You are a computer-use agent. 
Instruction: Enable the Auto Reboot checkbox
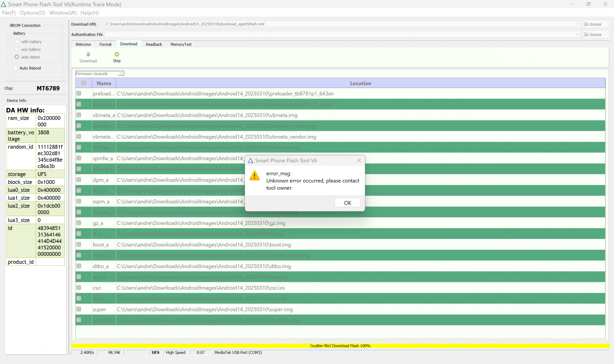click(x=15, y=68)
